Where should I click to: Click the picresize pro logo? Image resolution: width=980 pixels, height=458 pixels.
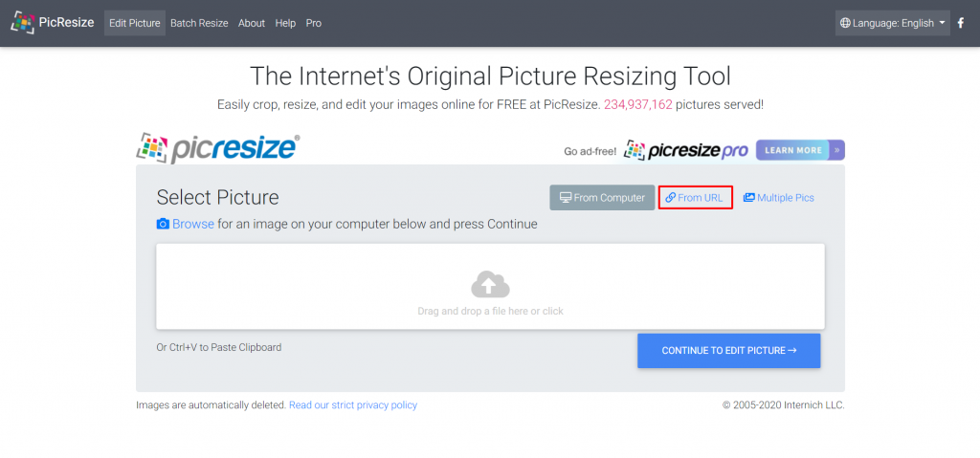click(x=685, y=150)
